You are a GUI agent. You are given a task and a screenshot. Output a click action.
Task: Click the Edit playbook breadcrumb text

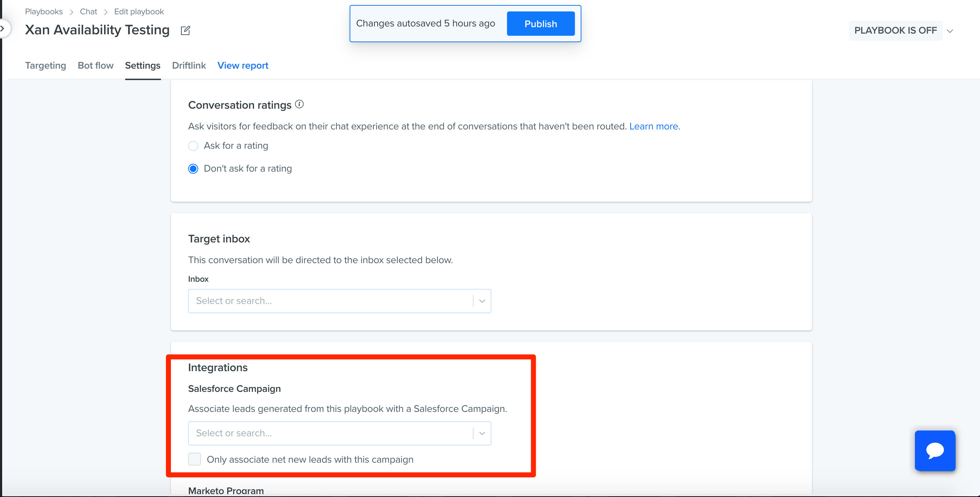(139, 11)
